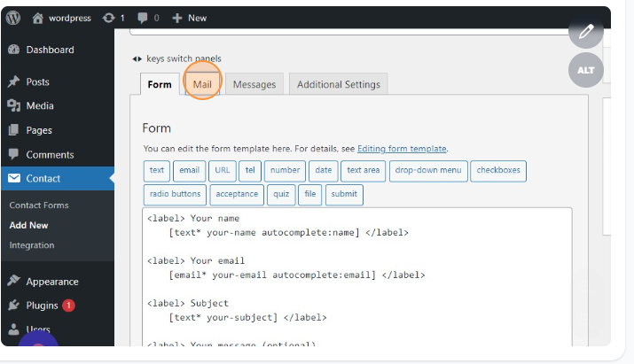Go to Posts in the sidebar

coord(37,81)
